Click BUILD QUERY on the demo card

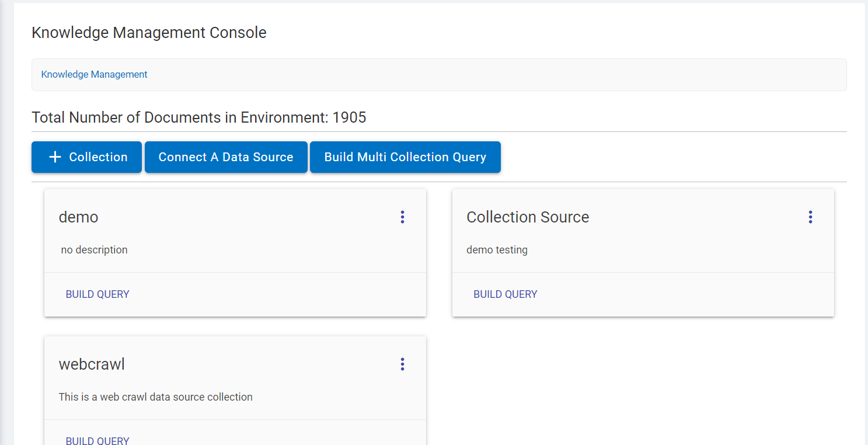click(x=97, y=294)
